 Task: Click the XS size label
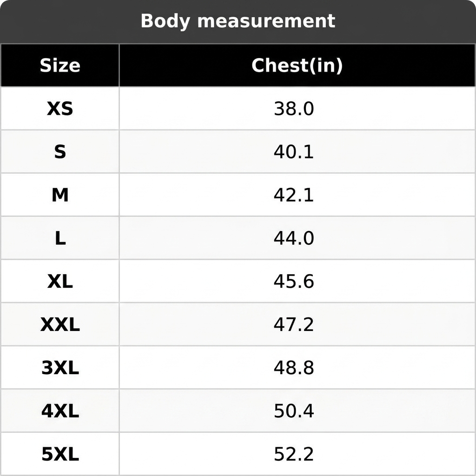click(x=60, y=109)
